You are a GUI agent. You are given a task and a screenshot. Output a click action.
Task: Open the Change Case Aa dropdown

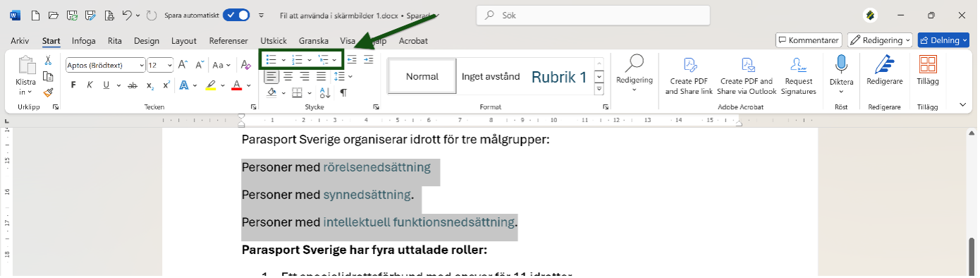tap(222, 65)
